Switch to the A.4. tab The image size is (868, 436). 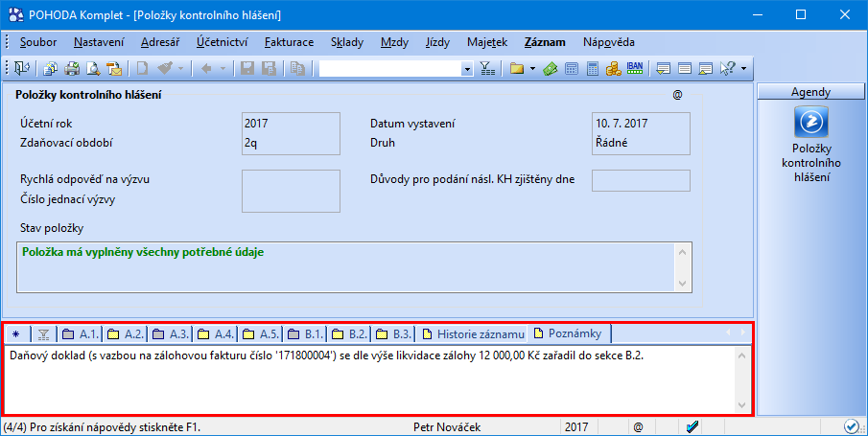[x=216, y=333]
